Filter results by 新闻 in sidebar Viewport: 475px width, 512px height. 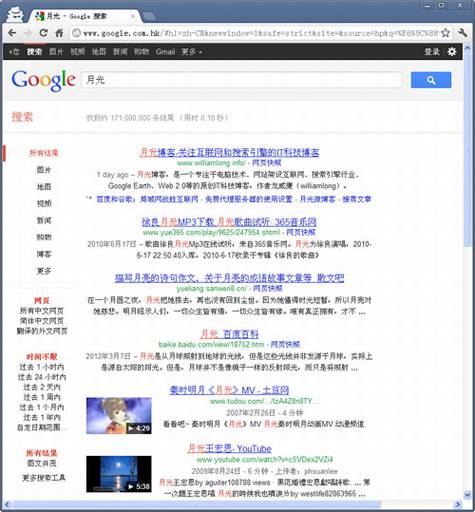pyautogui.click(x=44, y=220)
